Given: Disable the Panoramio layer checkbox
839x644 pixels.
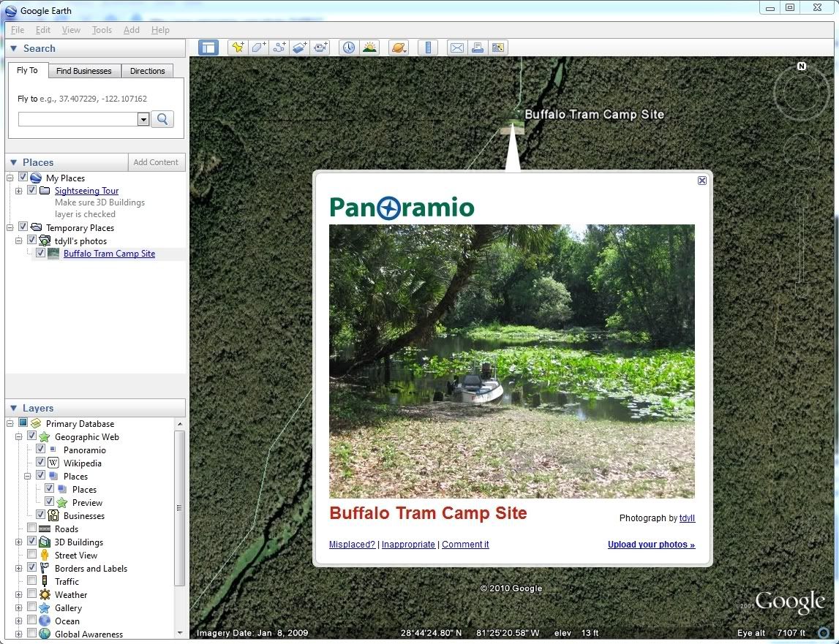Looking at the screenshot, I should click(x=41, y=450).
